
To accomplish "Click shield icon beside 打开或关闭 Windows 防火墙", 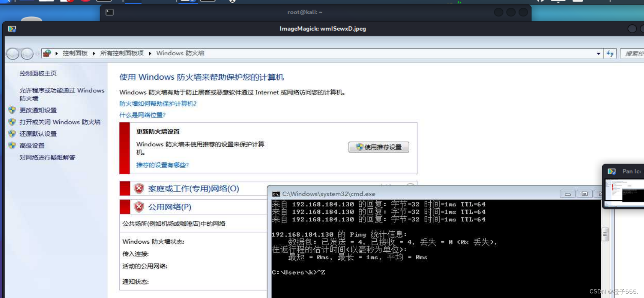I will [x=12, y=122].
